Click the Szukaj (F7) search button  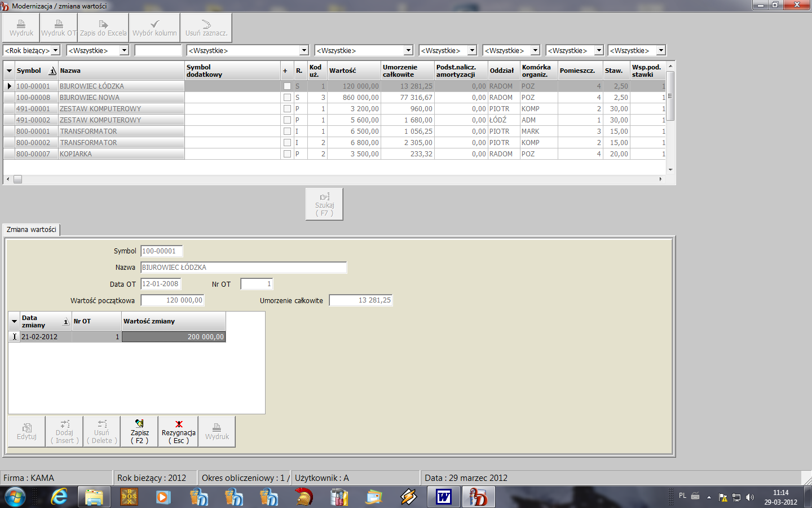tap(324, 204)
